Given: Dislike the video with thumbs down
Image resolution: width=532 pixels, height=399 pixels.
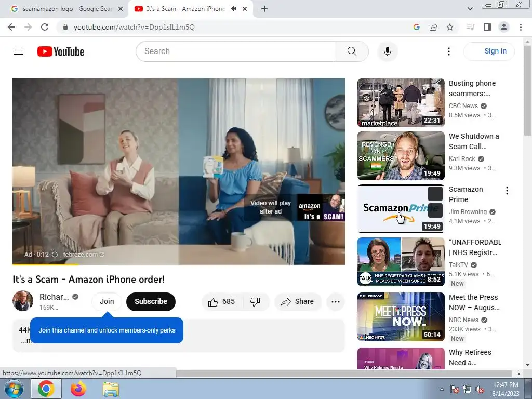Looking at the screenshot, I should (x=256, y=302).
